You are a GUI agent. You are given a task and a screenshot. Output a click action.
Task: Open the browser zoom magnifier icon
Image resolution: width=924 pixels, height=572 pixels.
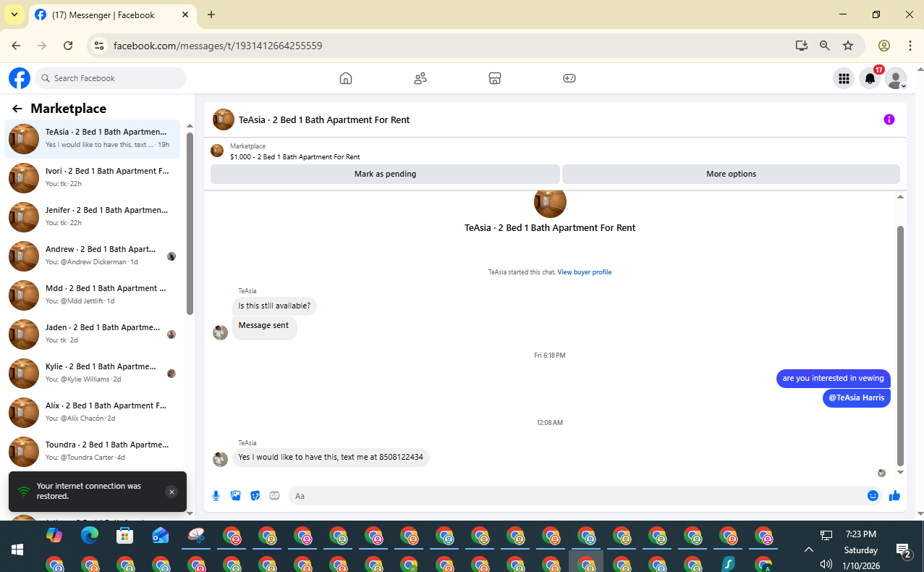(825, 46)
